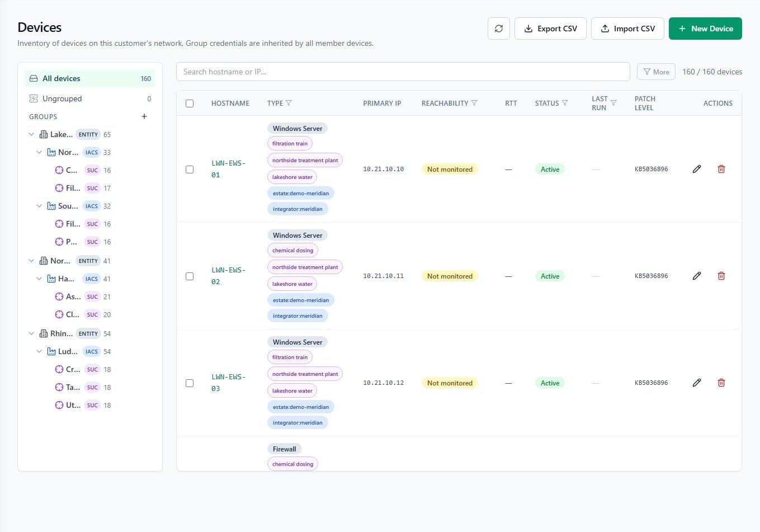Click filtration train tag on LWN-EWS-01

coord(290,144)
